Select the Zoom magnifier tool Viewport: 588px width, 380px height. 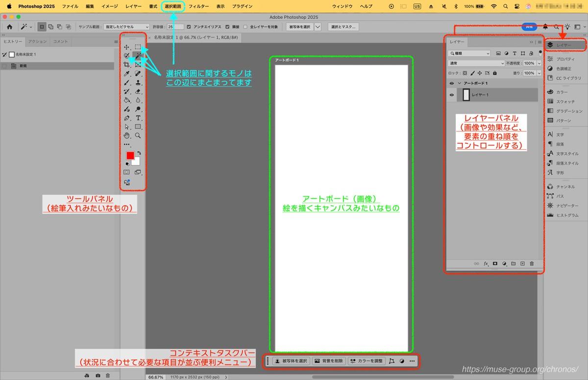[x=138, y=136]
